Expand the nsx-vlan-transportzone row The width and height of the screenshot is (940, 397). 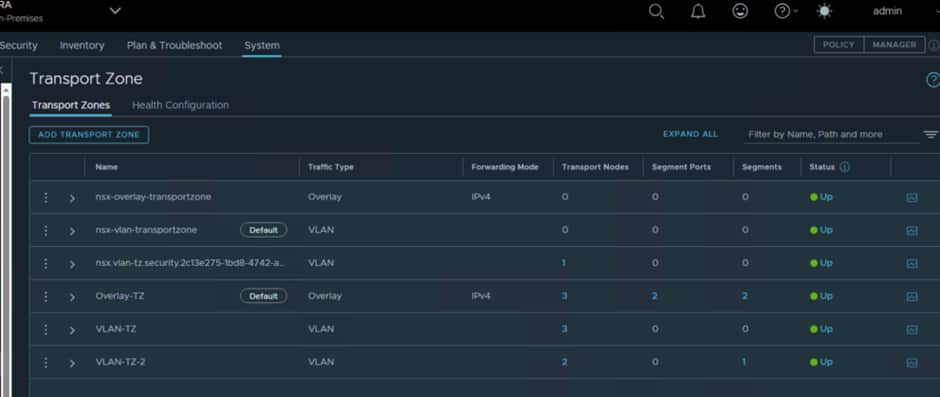pyautogui.click(x=72, y=231)
